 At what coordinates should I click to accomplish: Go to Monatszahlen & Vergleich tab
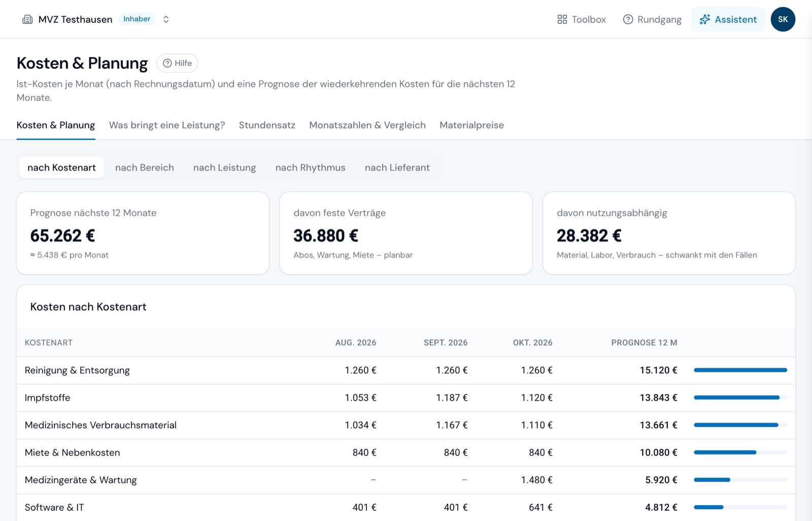click(x=367, y=125)
